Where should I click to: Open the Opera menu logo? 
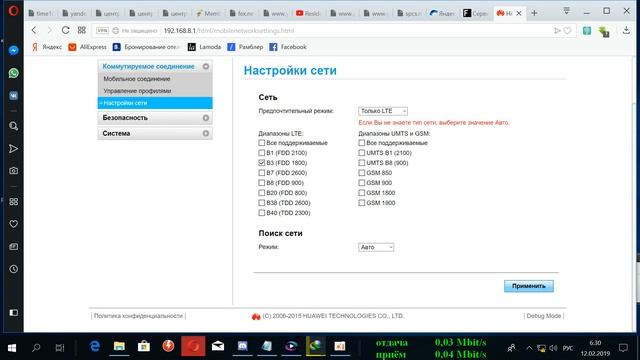coord(13,11)
